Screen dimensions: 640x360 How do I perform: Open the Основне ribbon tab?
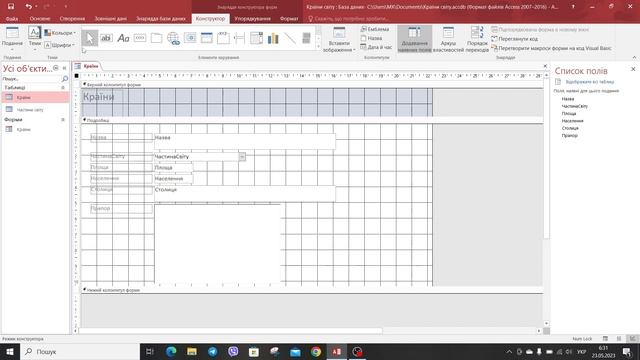tap(40, 19)
